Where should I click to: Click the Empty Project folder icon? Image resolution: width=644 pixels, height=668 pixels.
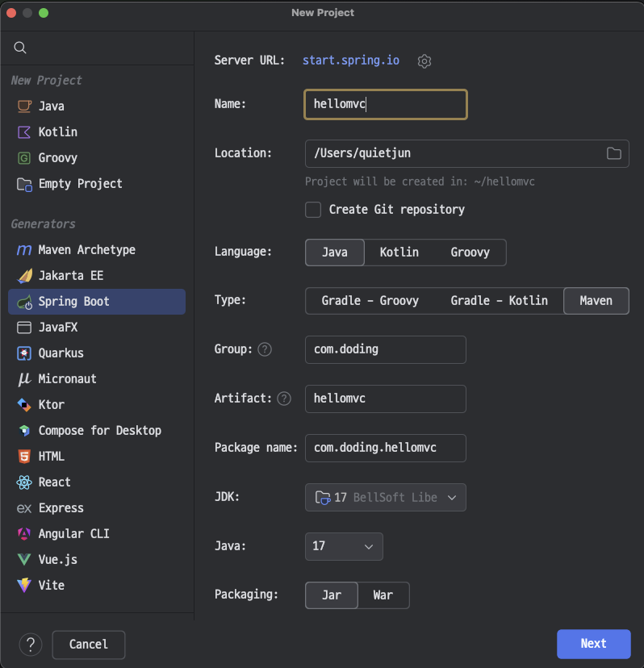[24, 184]
